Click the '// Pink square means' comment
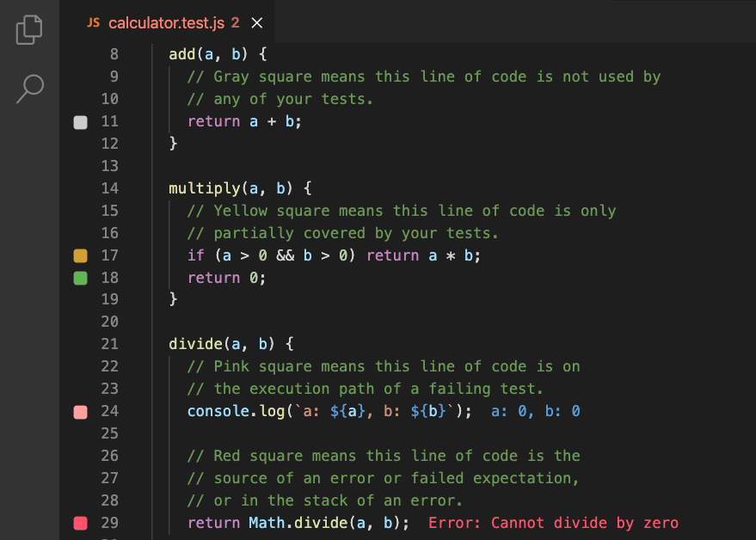 pos(384,366)
